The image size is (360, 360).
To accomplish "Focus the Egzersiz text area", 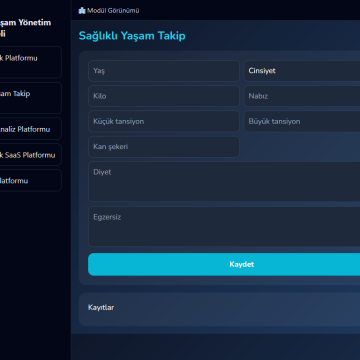I will pos(224,227).
